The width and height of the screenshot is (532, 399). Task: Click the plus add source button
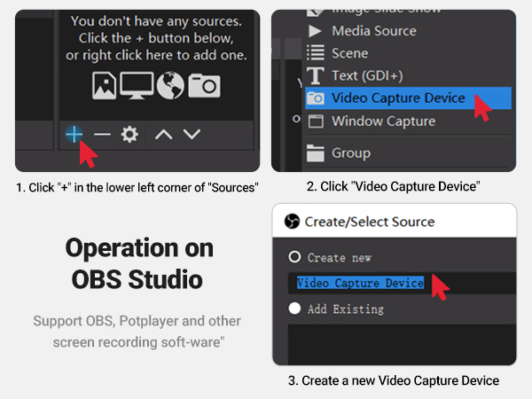click(74, 134)
